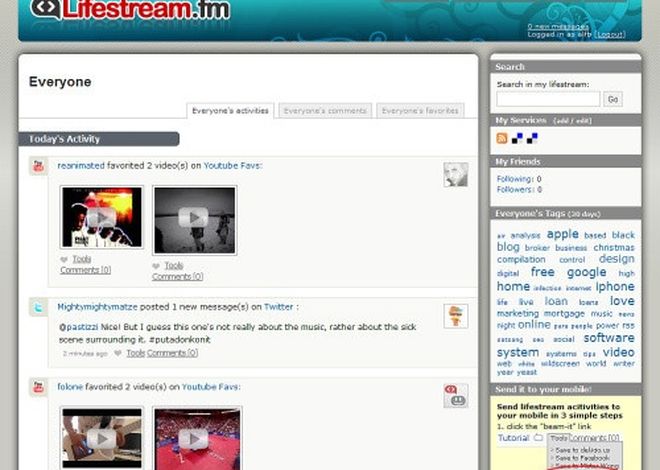This screenshot has height=470, width=660.
Task: Open folone's avatar picture
Action: pos(456,396)
